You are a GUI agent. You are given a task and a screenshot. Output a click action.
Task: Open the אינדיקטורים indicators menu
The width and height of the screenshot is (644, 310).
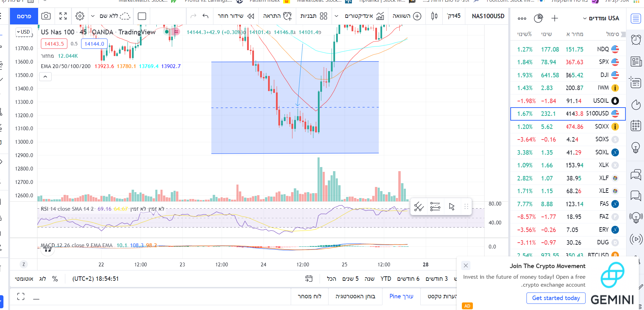364,16
